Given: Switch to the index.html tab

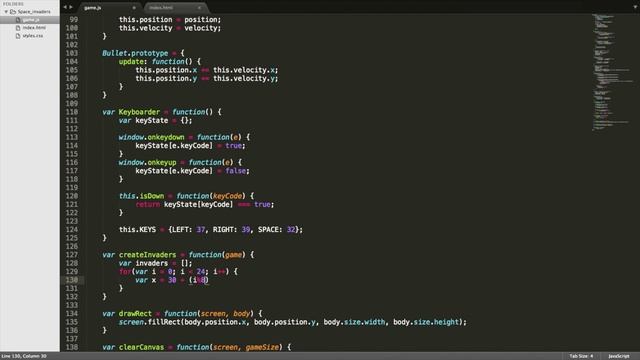Looking at the screenshot, I should [x=161, y=8].
